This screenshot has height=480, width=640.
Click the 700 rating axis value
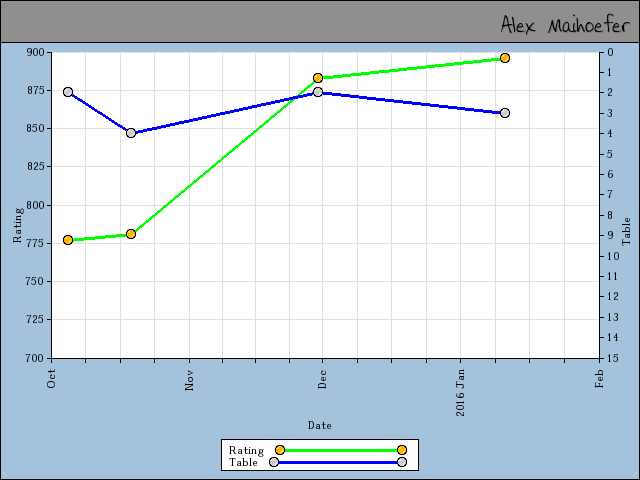35,358
